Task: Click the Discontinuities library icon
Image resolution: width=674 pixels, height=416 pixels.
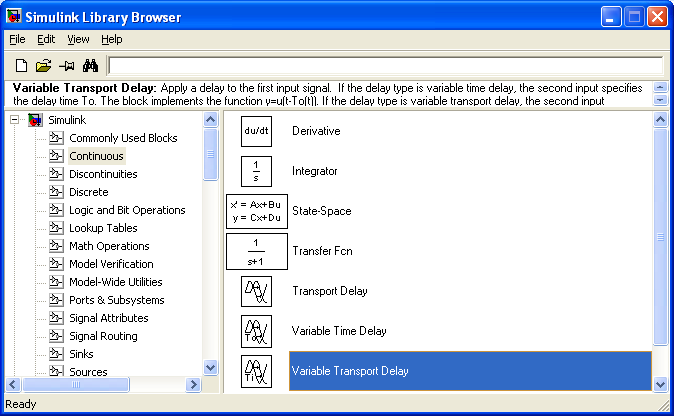Action: (56, 174)
